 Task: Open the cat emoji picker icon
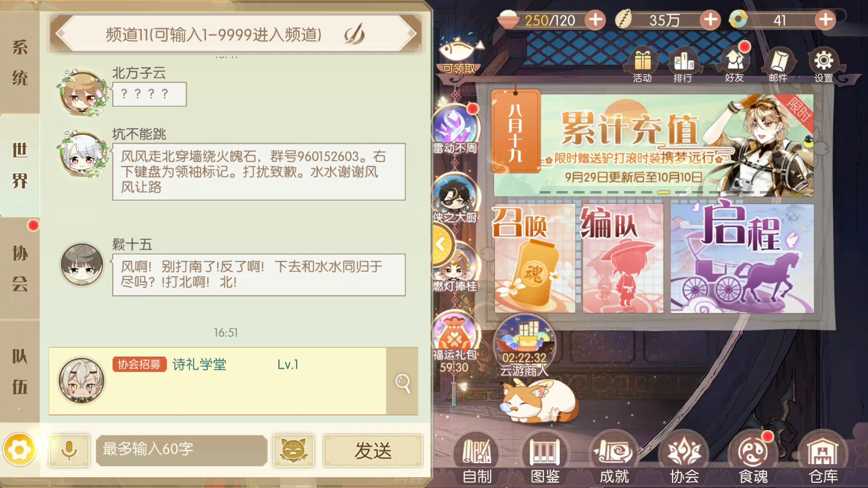(x=293, y=450)
